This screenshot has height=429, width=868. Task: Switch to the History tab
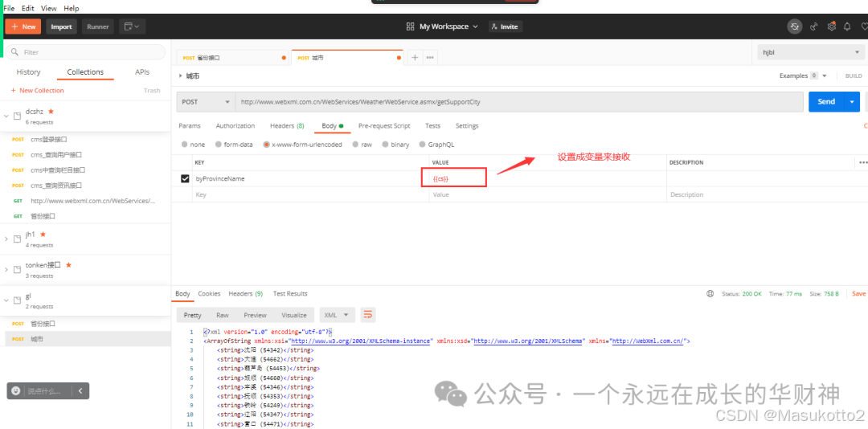28,72
